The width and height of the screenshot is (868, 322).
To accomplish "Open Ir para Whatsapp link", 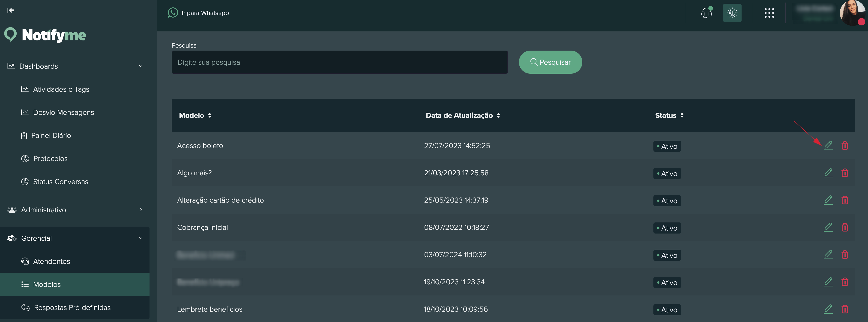I will (x=205, y=13).
